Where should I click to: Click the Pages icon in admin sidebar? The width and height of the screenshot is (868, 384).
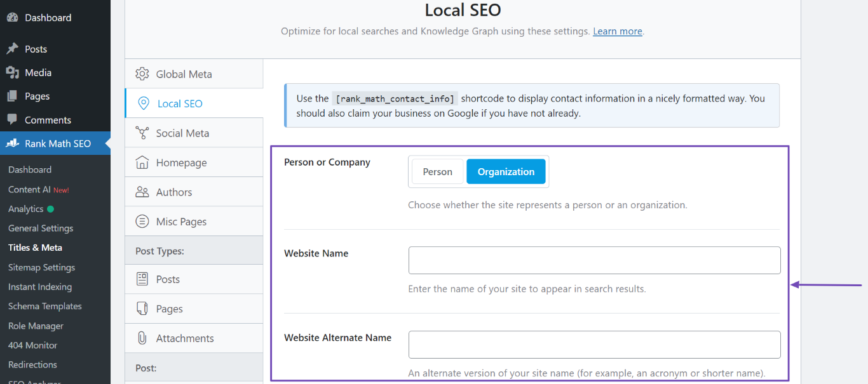pyautogui.click(x=12, y=96)
